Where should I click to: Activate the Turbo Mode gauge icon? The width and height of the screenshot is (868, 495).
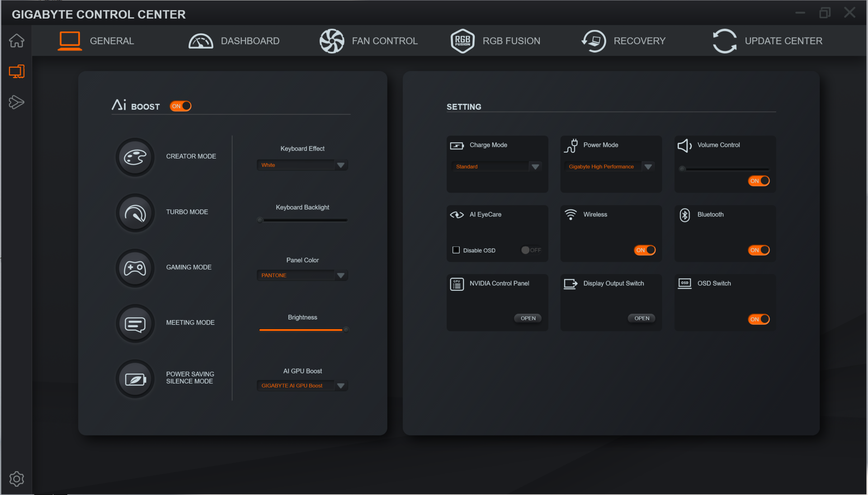pos(135,212)
